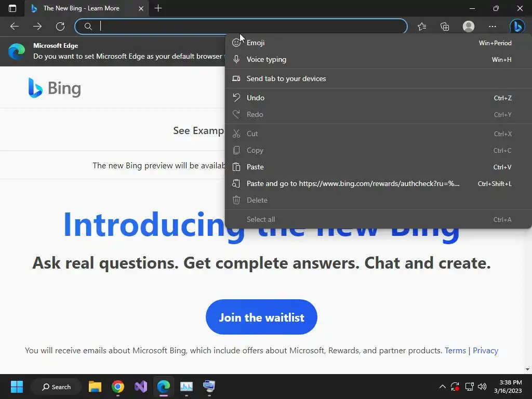Click the Emoji smiley icon in the menu
Image resolution: width=532 pixels, height=399 pixels.
[236, 43]
